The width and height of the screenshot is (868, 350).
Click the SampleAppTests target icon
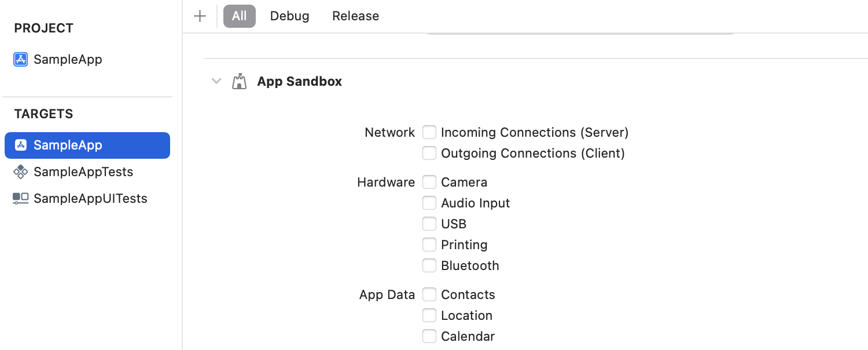[x=21, y=172]
